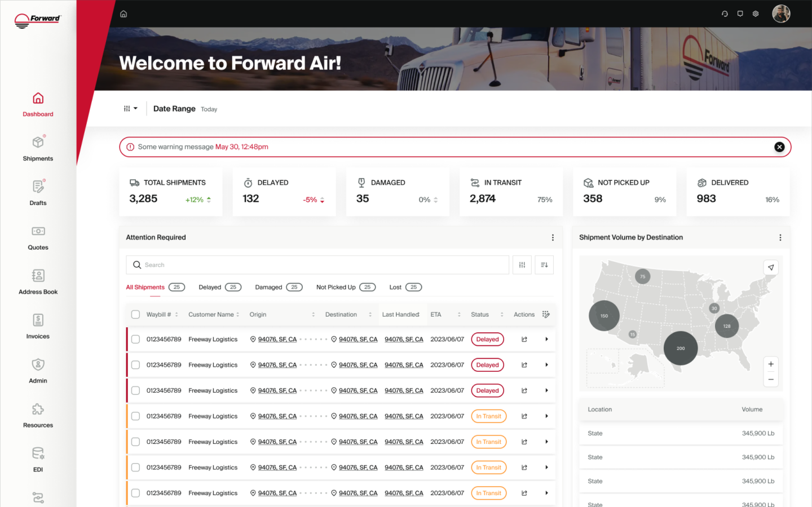Image resolution: width=812 pixels, height=507 pixels.
Task: Open the Quotes sidebar icon
Action: (38, 231)
